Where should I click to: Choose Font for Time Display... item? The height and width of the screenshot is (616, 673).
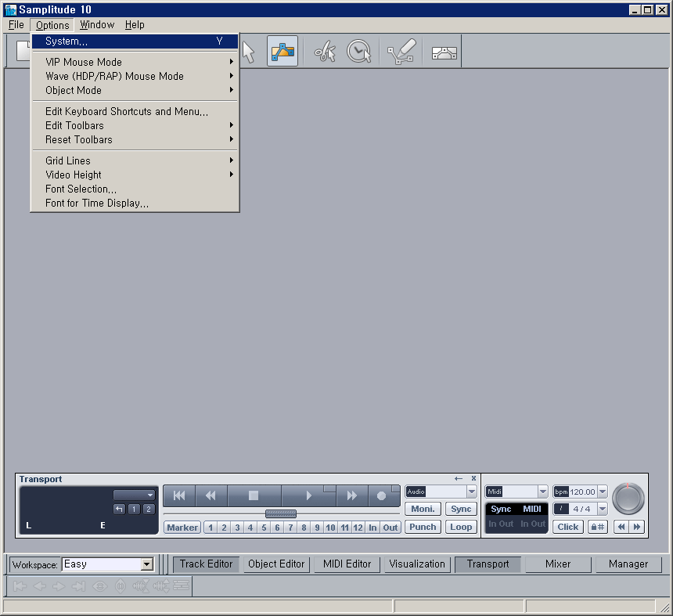tap(135, 204)
